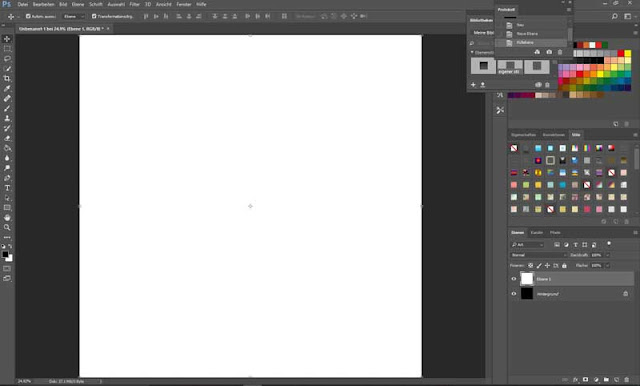640x386 pixels.
Task: Select the Eraser tool
Action: coord(7,138)
